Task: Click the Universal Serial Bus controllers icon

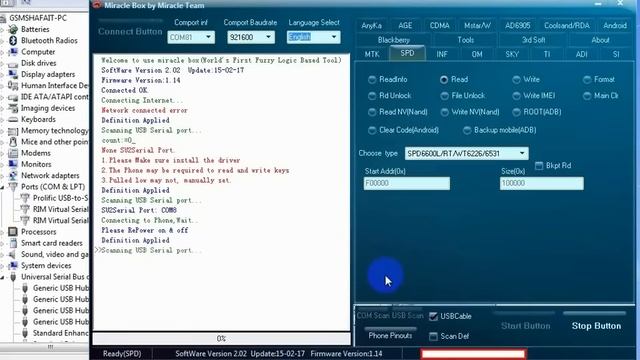Action: click(x=13, y=277)
